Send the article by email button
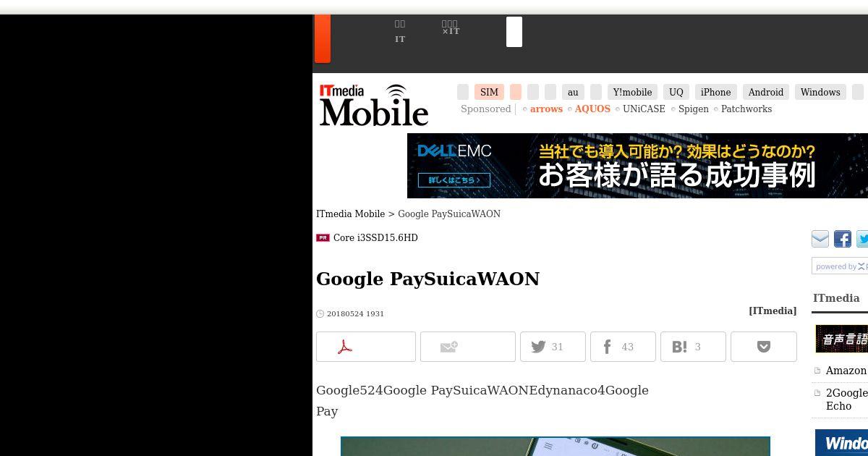Viewport: 868px width, 456px height. (468, 347)
